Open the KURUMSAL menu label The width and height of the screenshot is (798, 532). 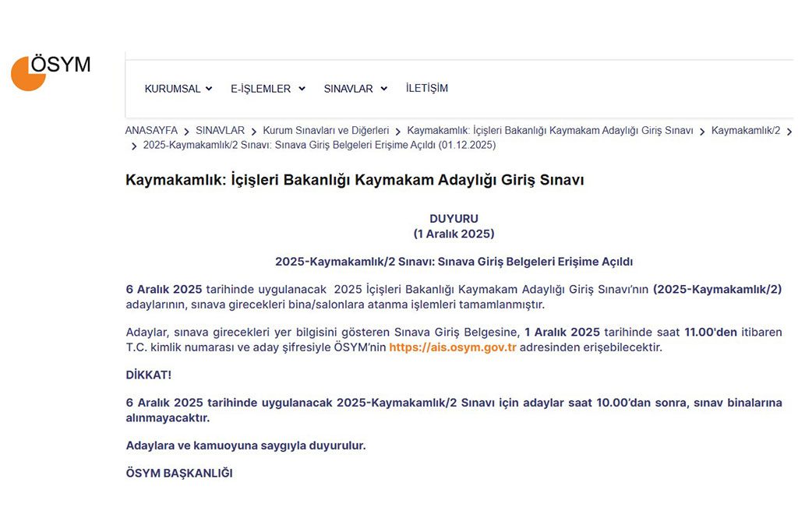[172, 89]
